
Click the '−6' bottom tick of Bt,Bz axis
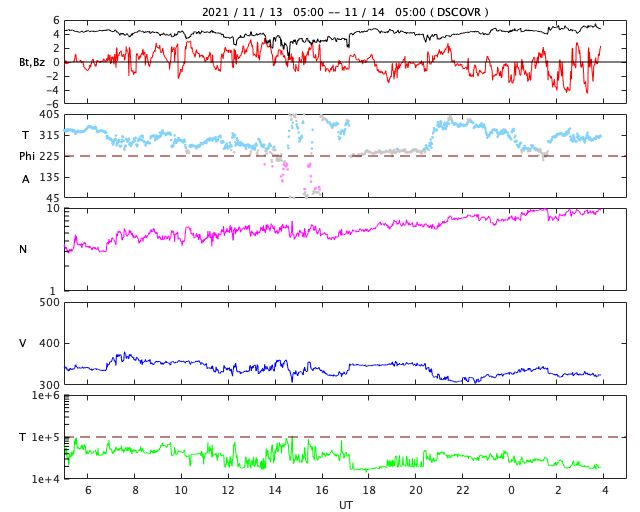(52, 105)
